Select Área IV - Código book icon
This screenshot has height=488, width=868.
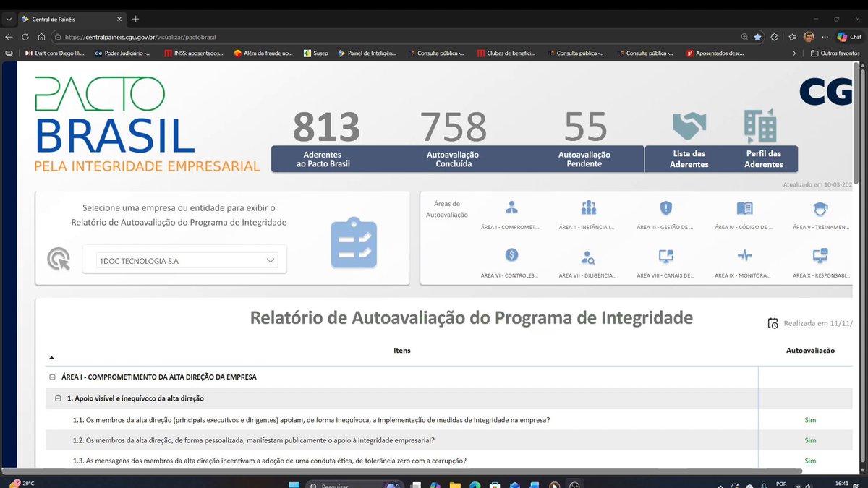click(x=744, y=208)
